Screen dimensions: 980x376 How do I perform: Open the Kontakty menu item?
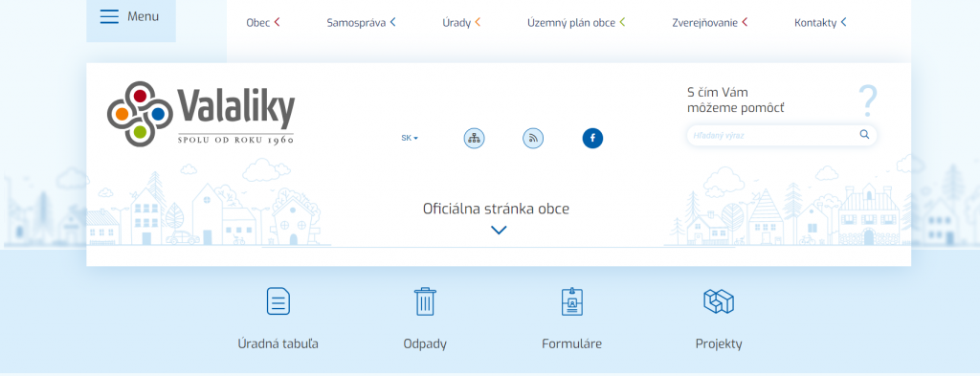point(820,23)
